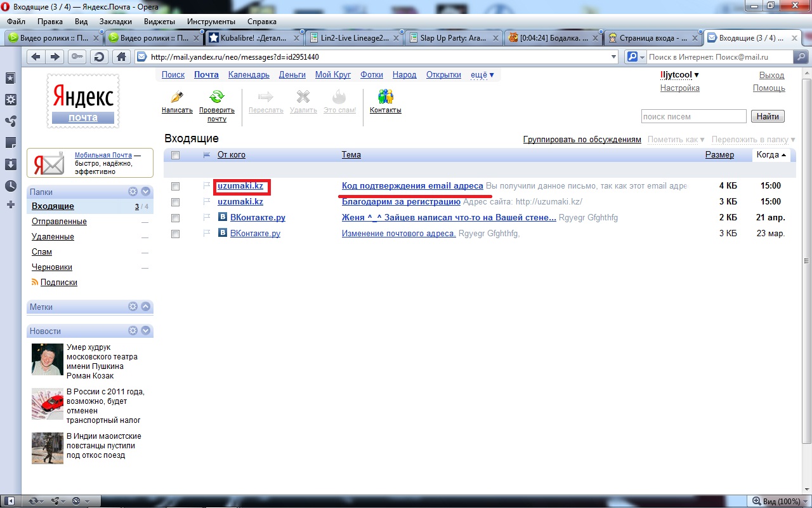This screenshot has width=812, height=508.
Task: Open the Notes panel in sidebar
Action: point(11,143)
